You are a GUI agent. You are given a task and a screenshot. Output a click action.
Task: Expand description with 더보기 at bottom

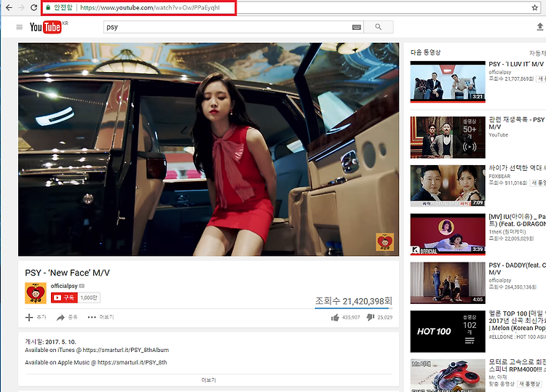pyautogui.click(x=209, y=380)
